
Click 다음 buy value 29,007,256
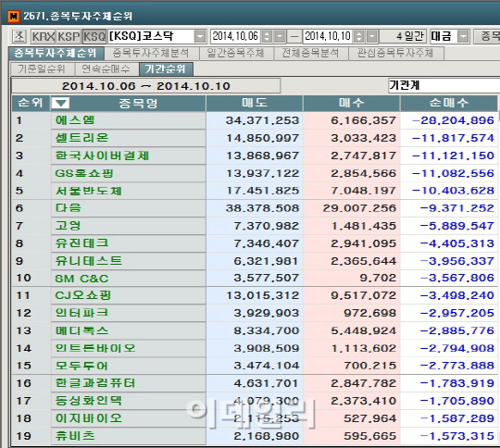[359, 208]
